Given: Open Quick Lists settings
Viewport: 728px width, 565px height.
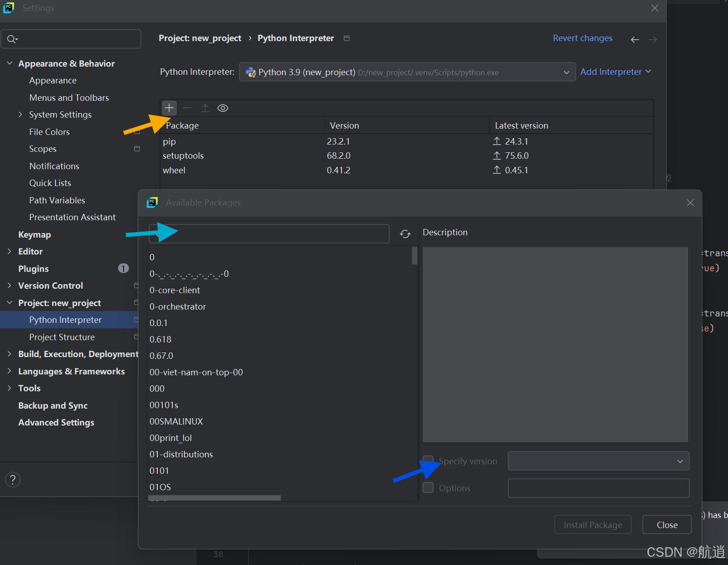Looking at the screenshot, I should coord(50,183).
